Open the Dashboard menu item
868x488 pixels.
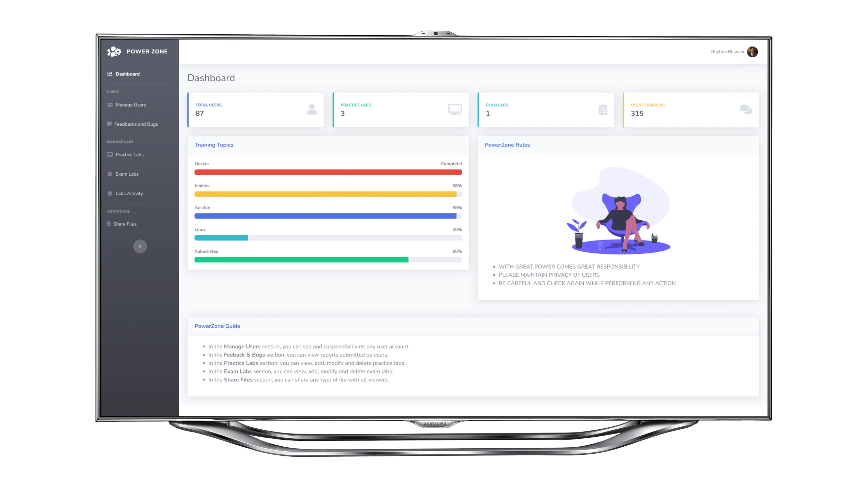click(x=127, y=73)
